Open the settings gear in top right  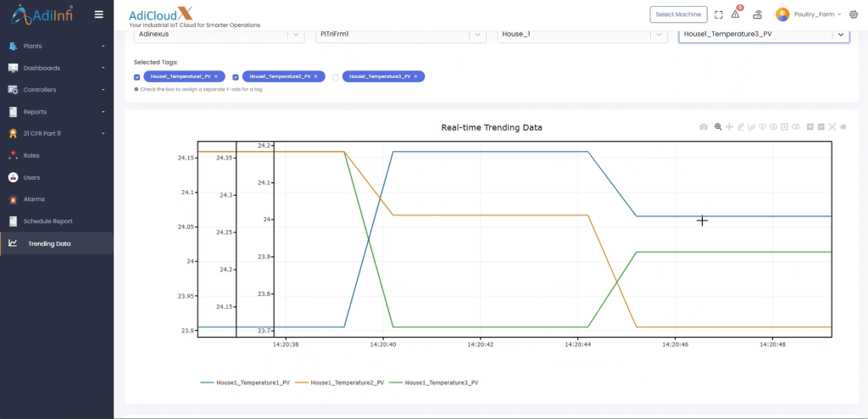(853, 15)
